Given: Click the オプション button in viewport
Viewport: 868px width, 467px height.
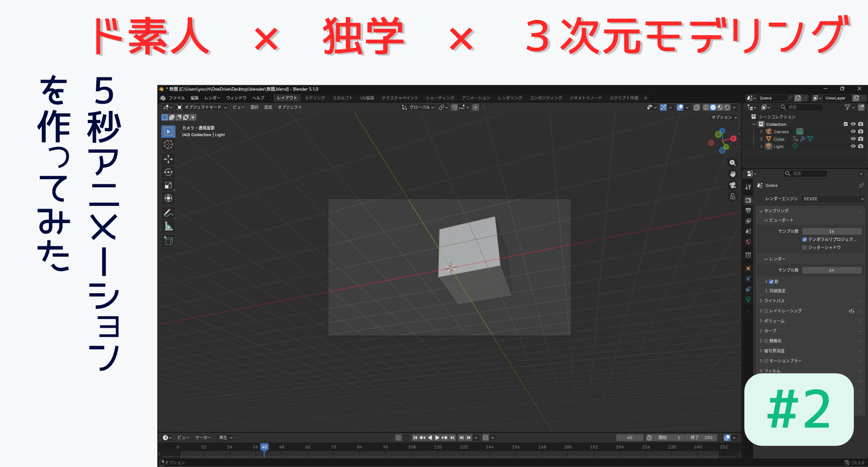Looking at the screenshot, I should [724, 117].
